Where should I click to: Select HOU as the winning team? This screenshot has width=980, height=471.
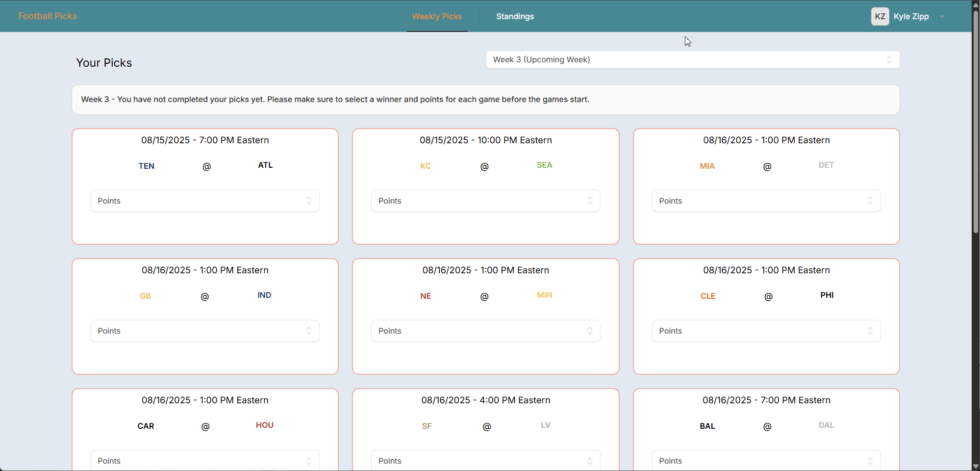pos(265,425)
